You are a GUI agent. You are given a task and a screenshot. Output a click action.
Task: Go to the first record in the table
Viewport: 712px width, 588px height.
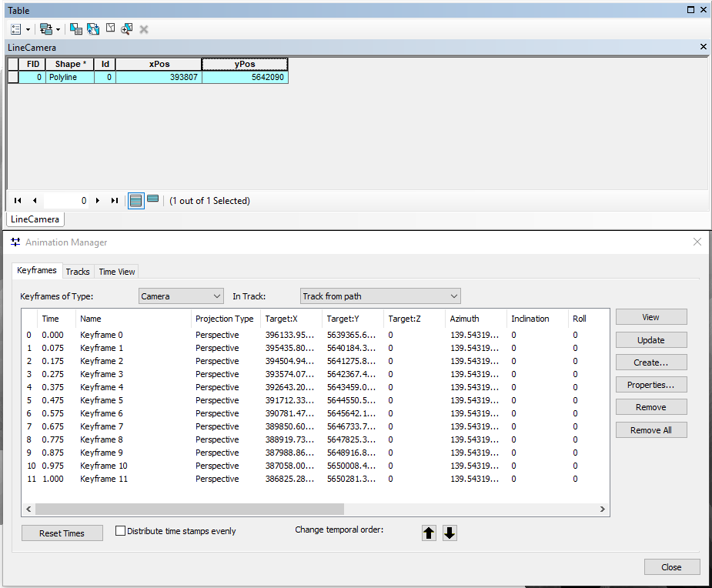(18, 201)
